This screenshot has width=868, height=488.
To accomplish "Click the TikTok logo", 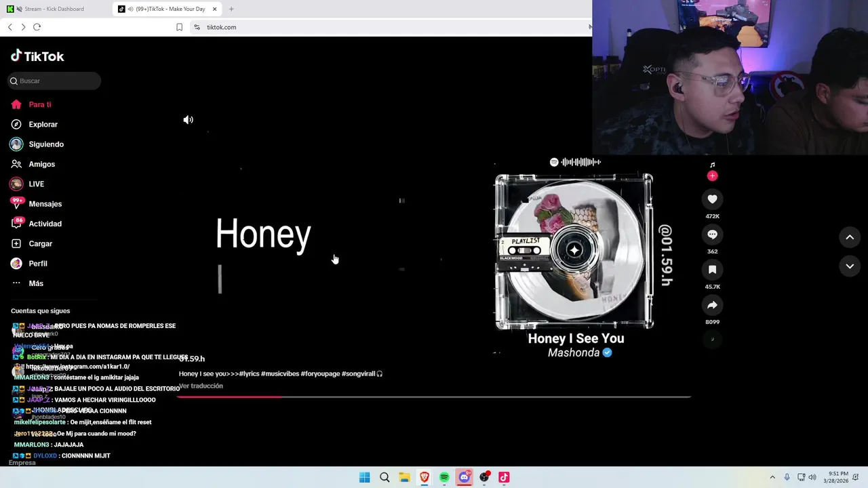I will click(37, 56).
